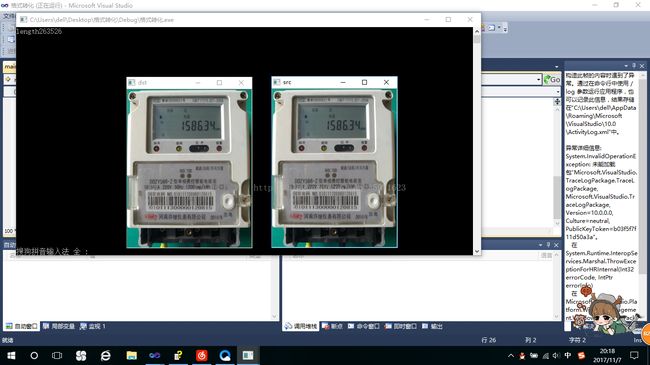Open the Windows Action Center notifications
The height and width of the screenshot is (365, 650).
coord(634,355)
